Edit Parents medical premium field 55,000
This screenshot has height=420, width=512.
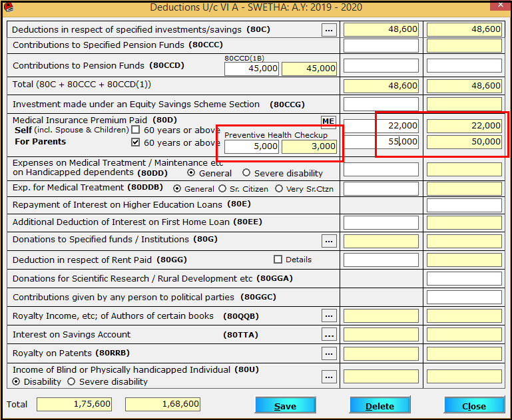pyautogui.click(x=381, y=142)
